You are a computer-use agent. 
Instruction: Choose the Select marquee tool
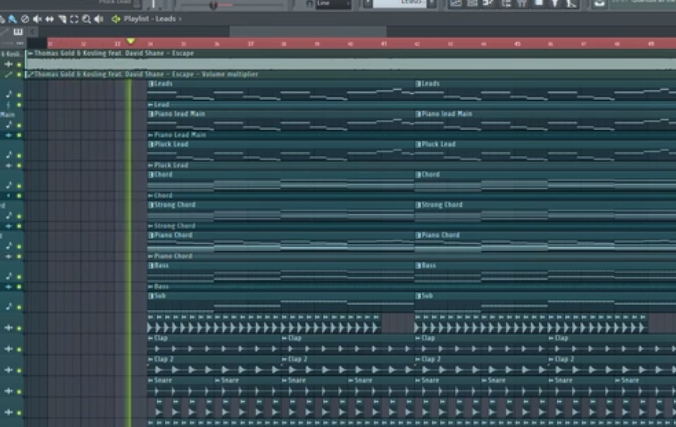[74, 19]
